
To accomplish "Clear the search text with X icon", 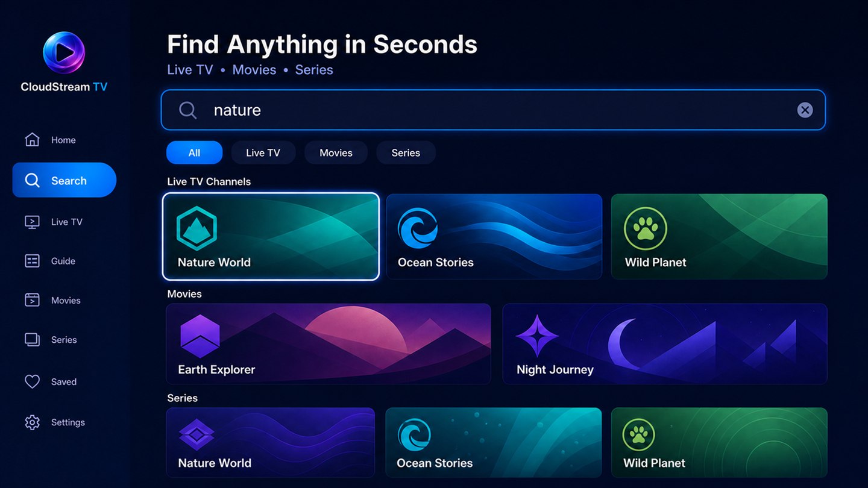I will tap(805, 110).
